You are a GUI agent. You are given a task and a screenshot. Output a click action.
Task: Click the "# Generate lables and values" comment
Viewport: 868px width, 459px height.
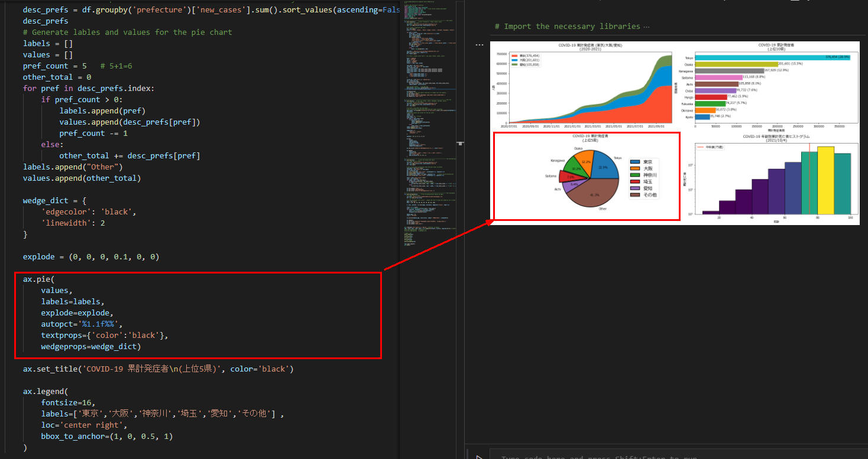coord(127,32)
